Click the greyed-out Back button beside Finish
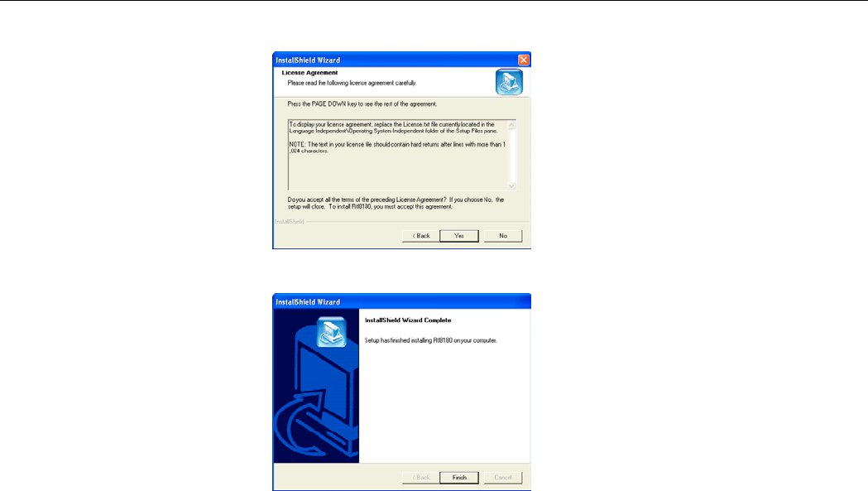The image size is (868, 491). tap(420, 477)
